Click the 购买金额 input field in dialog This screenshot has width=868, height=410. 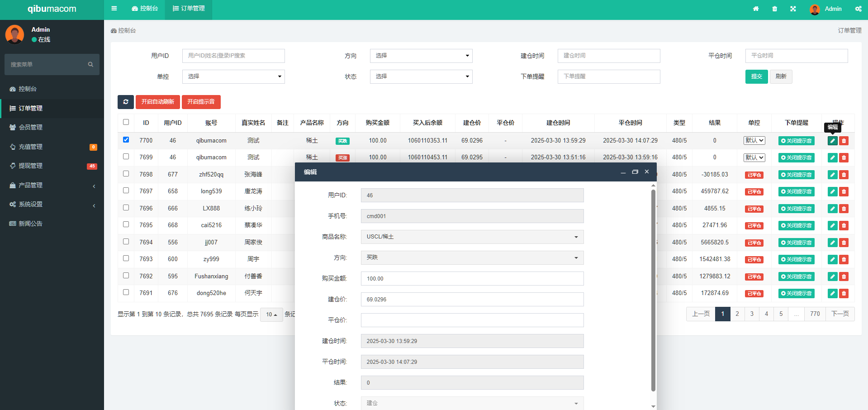click(472, 278)
